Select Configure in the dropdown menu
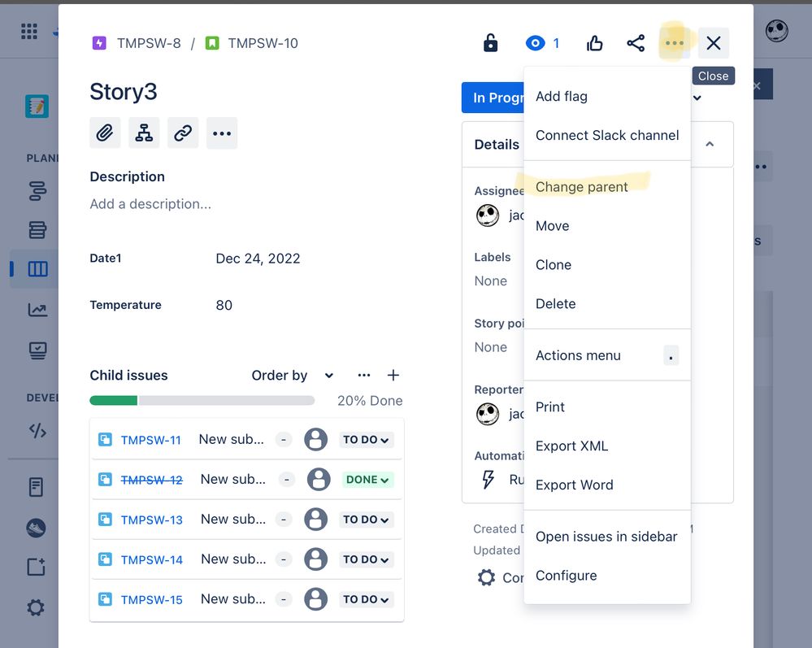The height and width of the screenshot is (648, 812). point(607,576)
